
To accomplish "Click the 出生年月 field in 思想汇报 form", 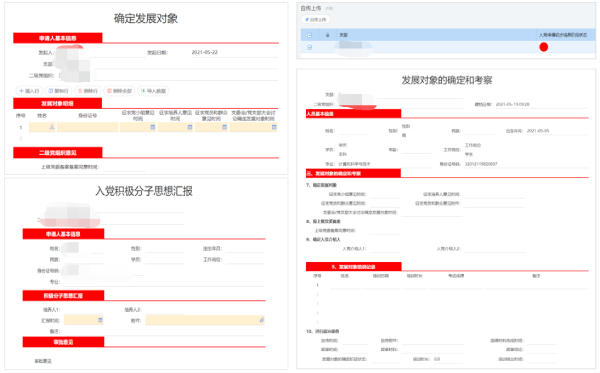I will pos(245,249).
